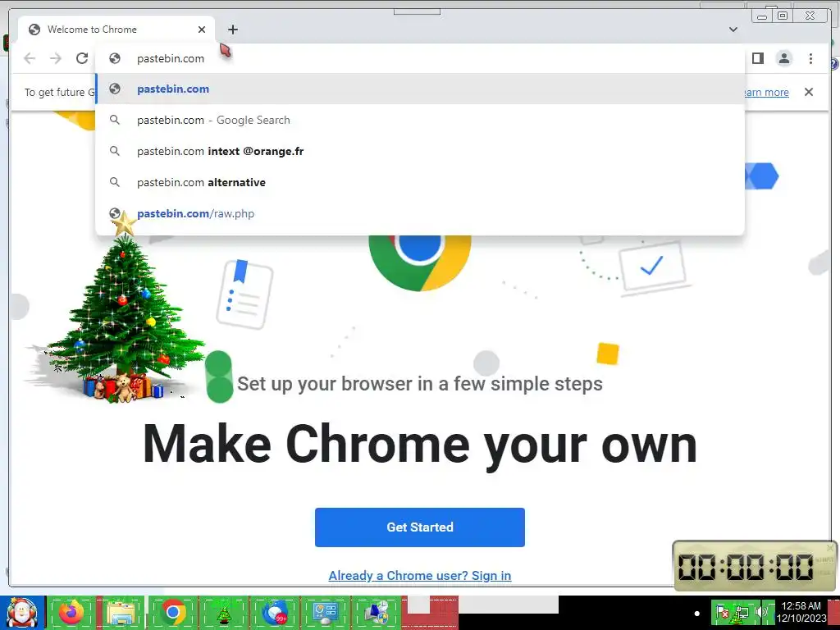The image size is (840, 630).
Task: Open clock showing 12:58 AM
Action: coord(801,612)
